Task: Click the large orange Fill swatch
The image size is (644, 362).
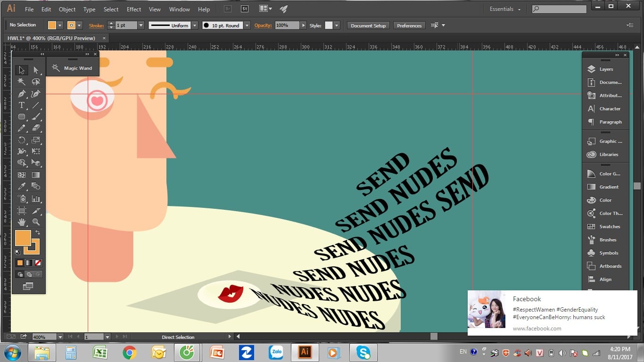Action: click(23, 238)
